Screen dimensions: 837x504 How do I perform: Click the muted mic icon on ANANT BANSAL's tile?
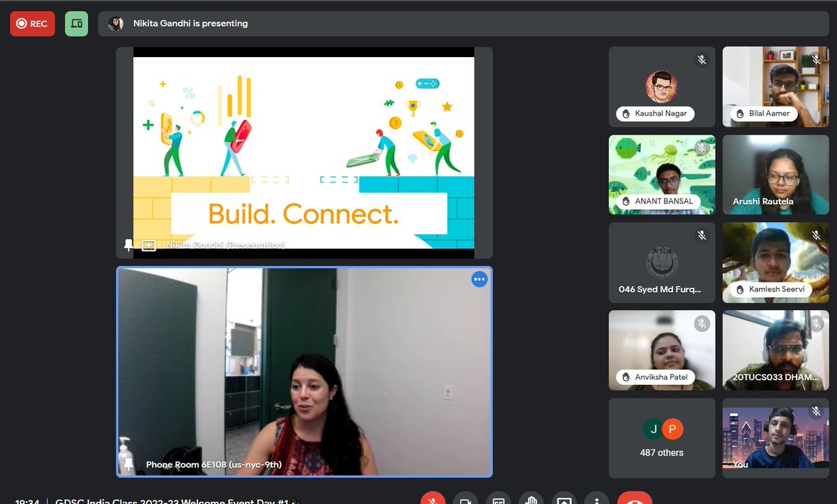pyautogui.click(x=702, y=148)
